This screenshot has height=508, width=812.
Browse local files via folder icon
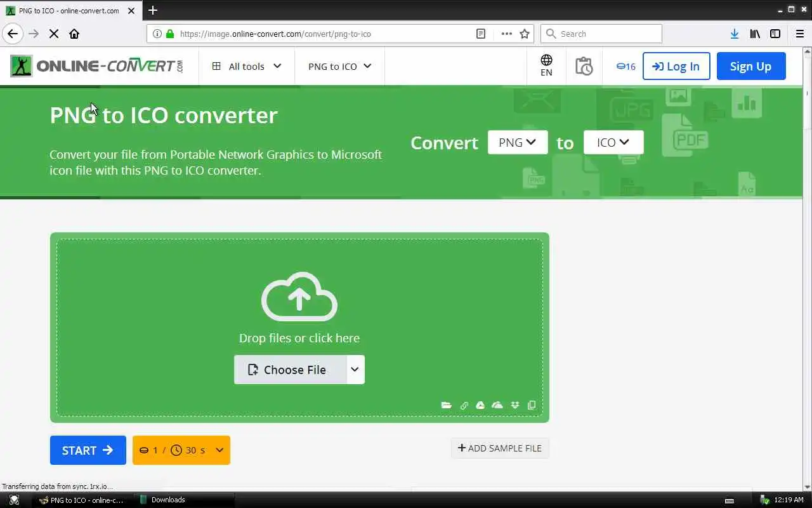447,405
